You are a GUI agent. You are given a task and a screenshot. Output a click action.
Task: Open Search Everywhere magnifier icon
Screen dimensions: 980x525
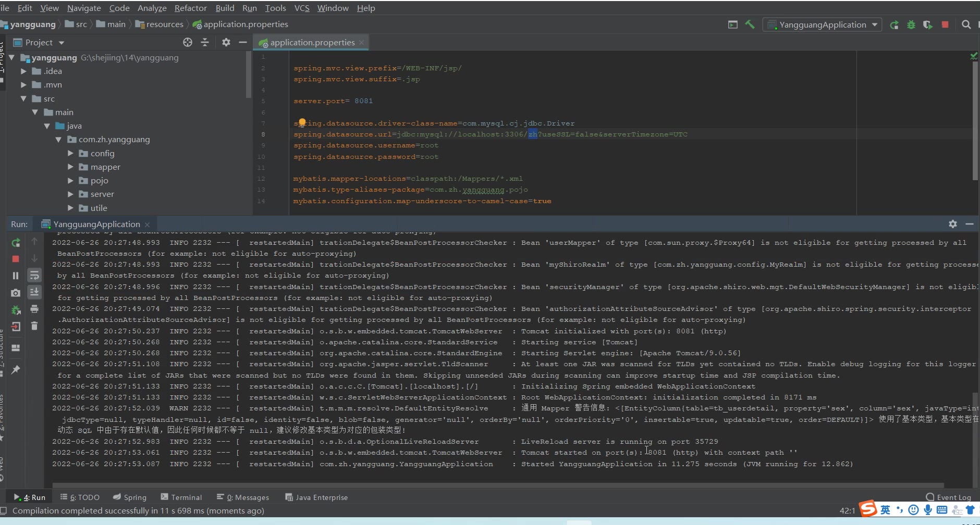(966, 24)
